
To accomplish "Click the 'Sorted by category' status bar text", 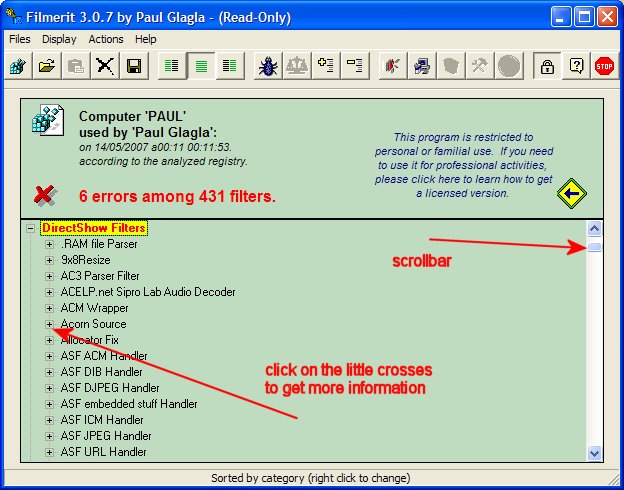I will pos(310,478).
